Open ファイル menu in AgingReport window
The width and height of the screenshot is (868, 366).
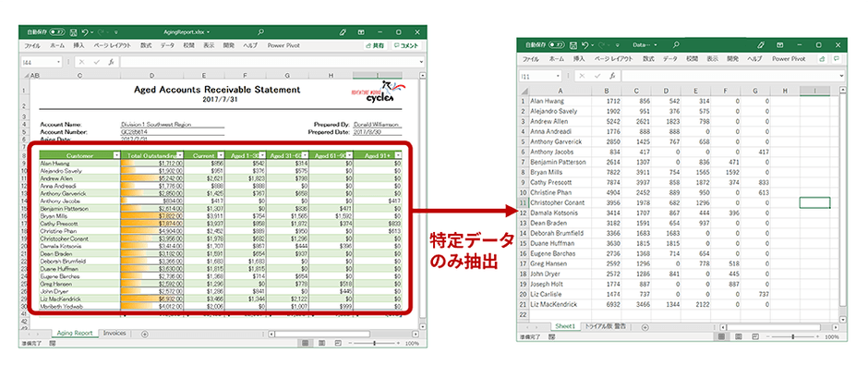point(32,46)
